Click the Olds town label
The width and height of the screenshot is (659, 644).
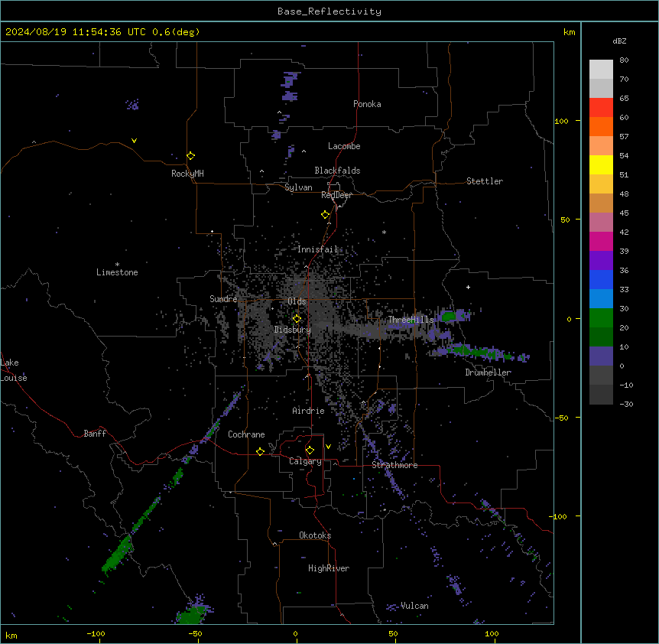[x=297, y=301]
